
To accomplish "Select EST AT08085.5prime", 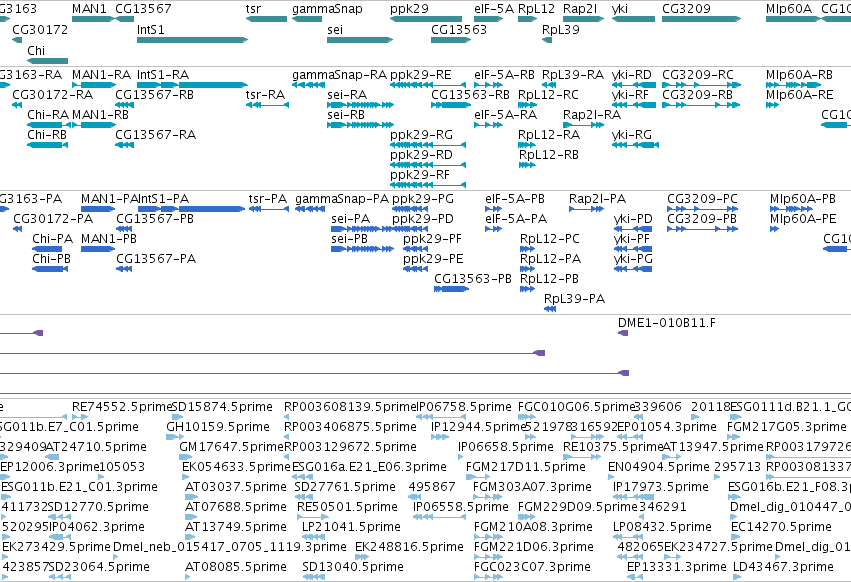I will point(188,577).
